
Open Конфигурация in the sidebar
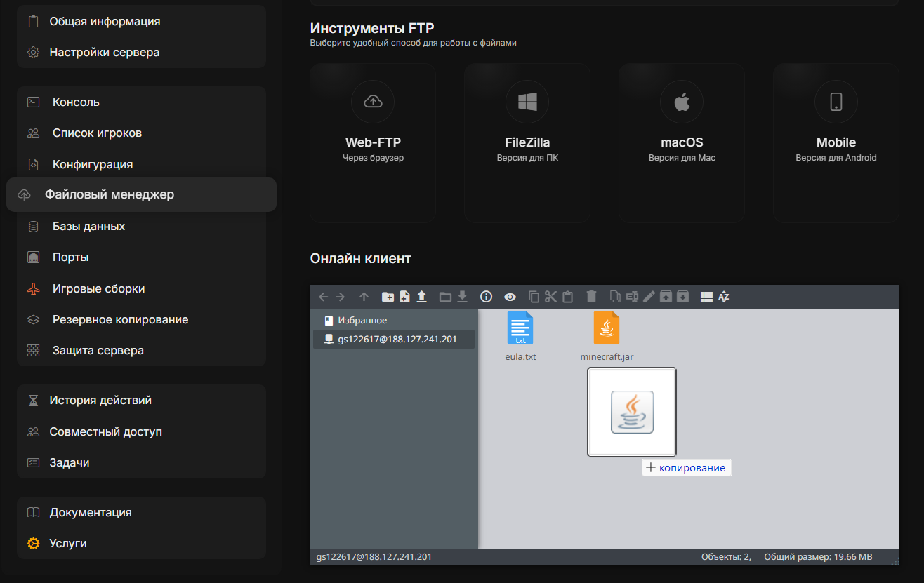click(x=141, y=164)
